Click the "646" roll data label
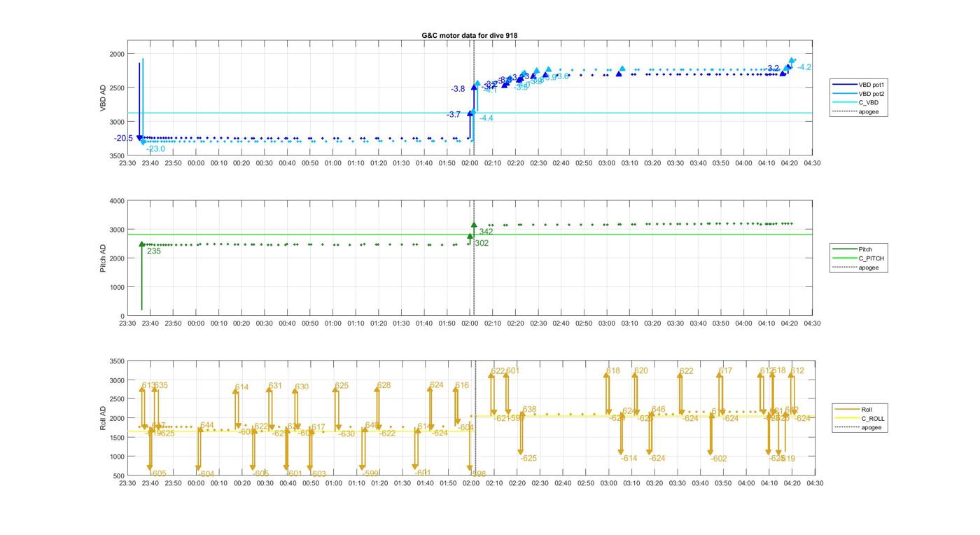 [659, 410]
